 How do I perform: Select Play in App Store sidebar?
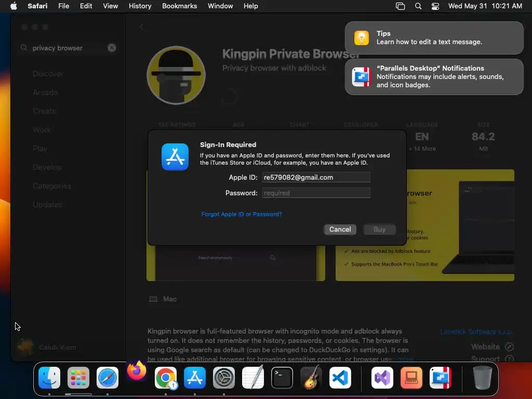[40, 149]
